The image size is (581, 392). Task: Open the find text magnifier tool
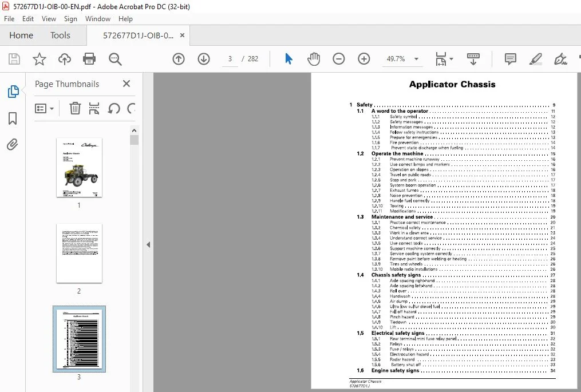115,59
